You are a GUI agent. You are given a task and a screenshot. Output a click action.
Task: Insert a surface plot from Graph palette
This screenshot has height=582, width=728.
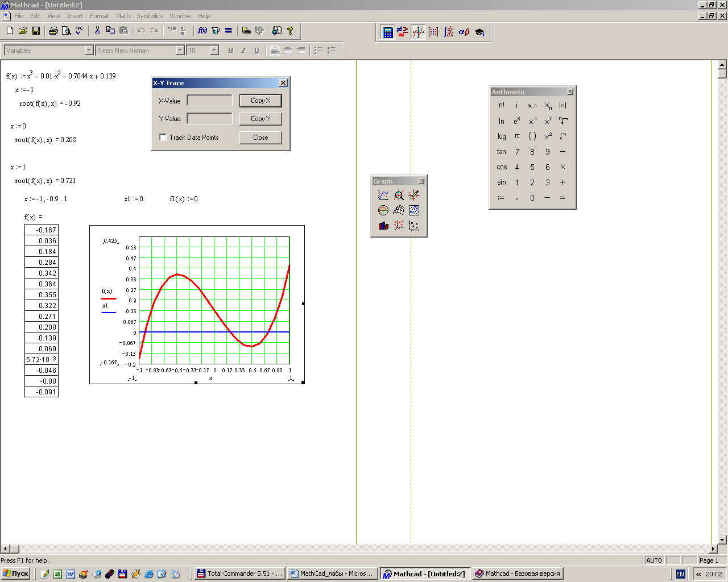point(399,210)
